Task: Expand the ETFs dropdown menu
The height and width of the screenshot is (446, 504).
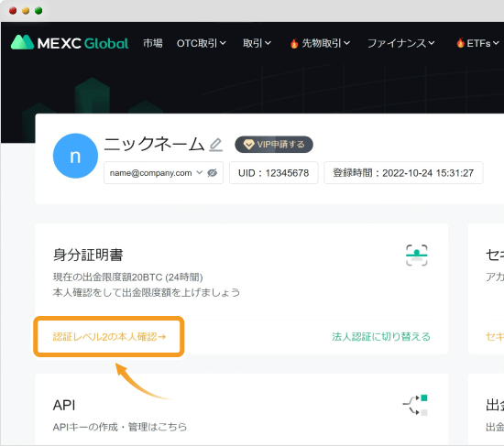Action: click(x=483, y=43)
